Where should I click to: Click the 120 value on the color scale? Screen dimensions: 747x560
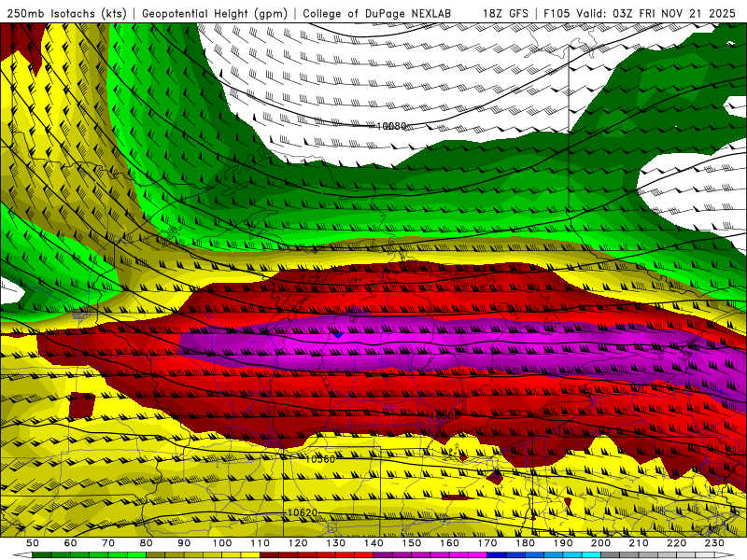[298, 543]
